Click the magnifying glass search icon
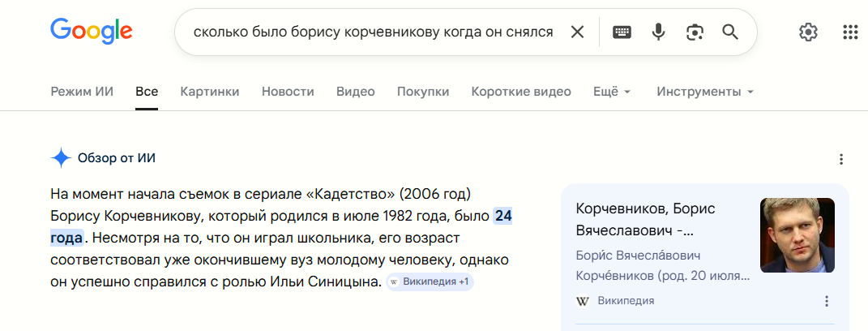The width and height of the screenshot is (868, 331). 730,32
